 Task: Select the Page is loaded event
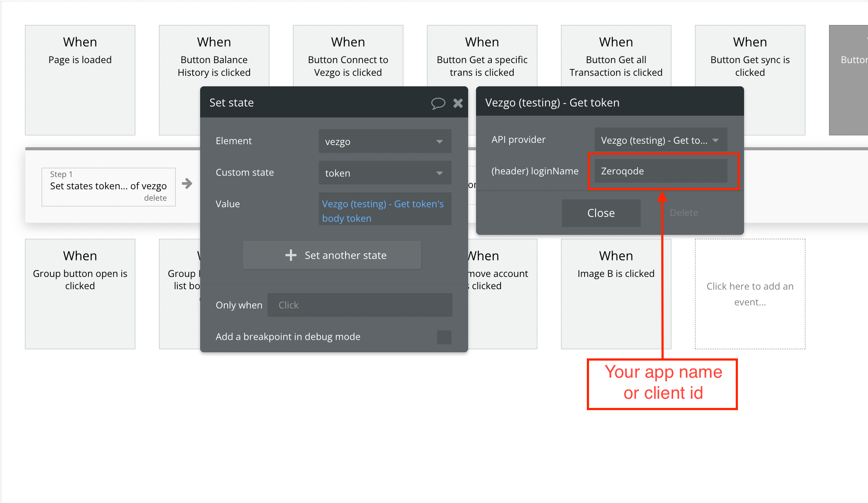click(x=80, y=80)
